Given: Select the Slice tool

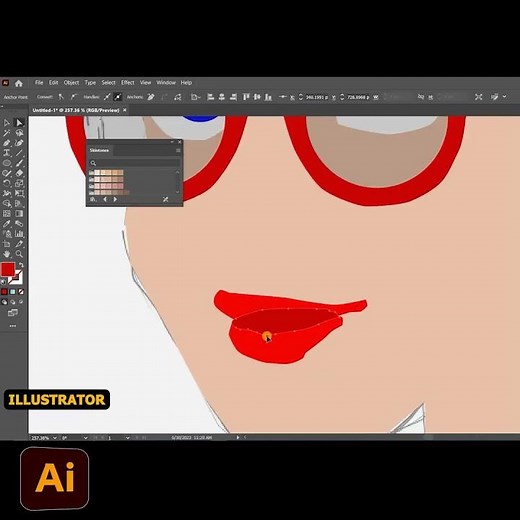Looking at the screenshot, I should pyautogui.click(x=19, y=244).
